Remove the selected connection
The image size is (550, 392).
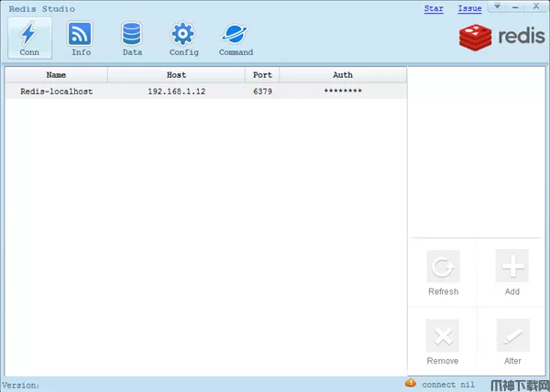click(x=443, y=343)
